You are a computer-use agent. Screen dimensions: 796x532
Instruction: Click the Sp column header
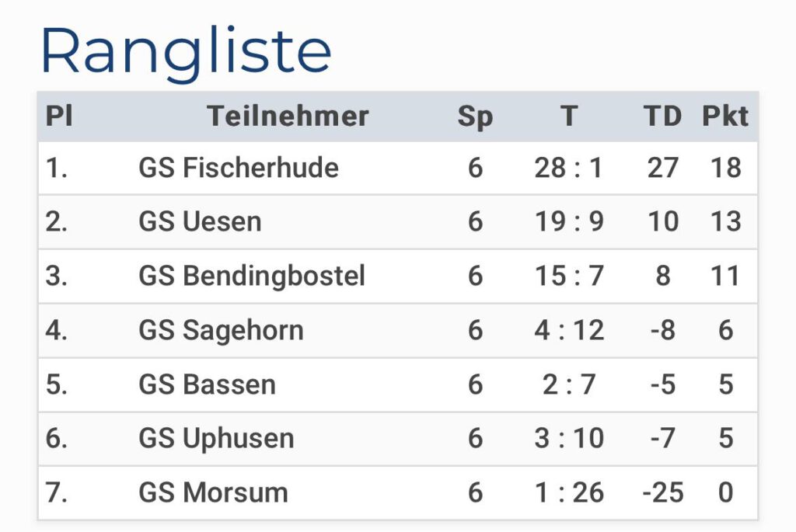coord(475,117)
